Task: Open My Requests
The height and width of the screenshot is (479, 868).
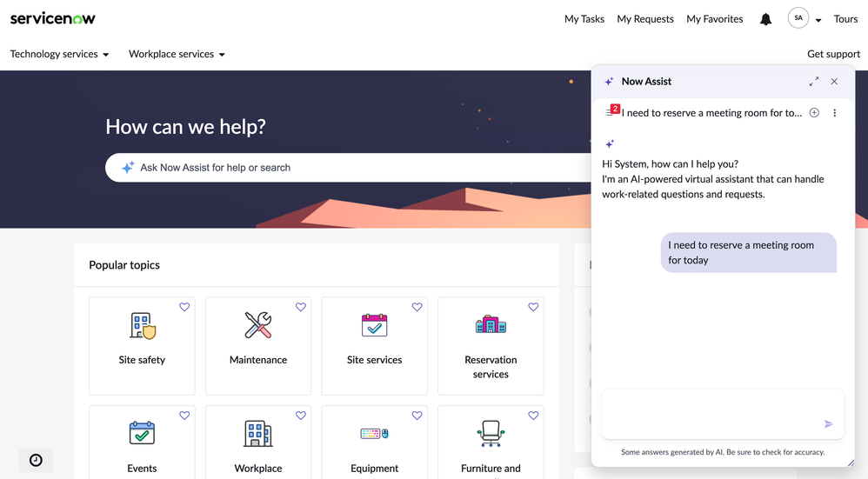Action: tap(644, 19)
